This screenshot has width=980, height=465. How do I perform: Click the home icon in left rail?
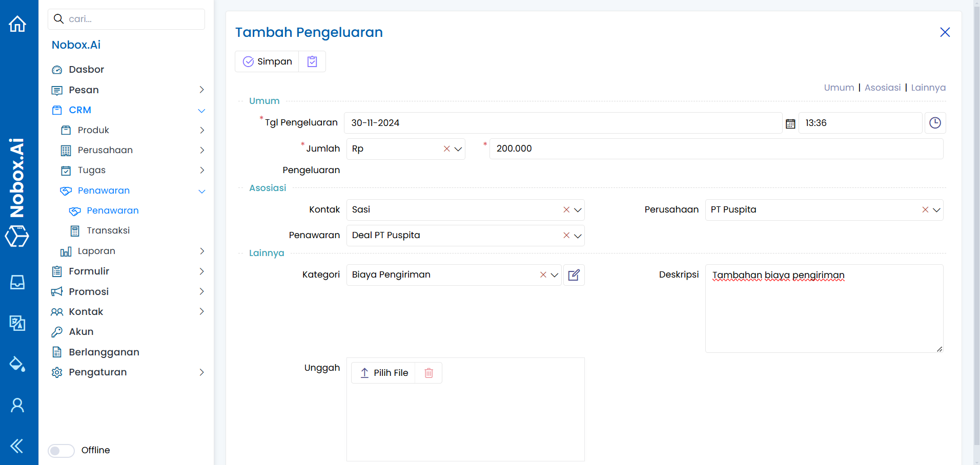(17, 24)
